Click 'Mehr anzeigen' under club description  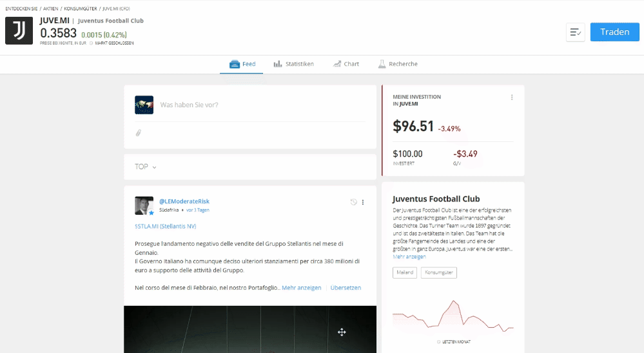coord(409,257)
